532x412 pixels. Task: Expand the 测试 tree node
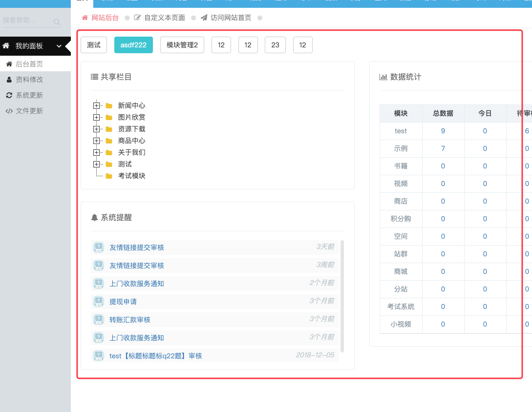pos(96,164)
